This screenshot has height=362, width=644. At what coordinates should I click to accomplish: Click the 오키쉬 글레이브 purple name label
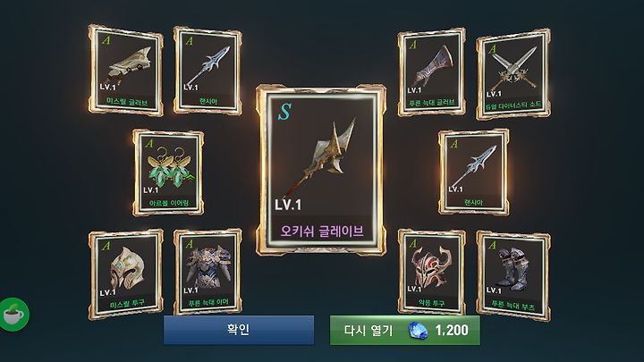pos(322,232)
